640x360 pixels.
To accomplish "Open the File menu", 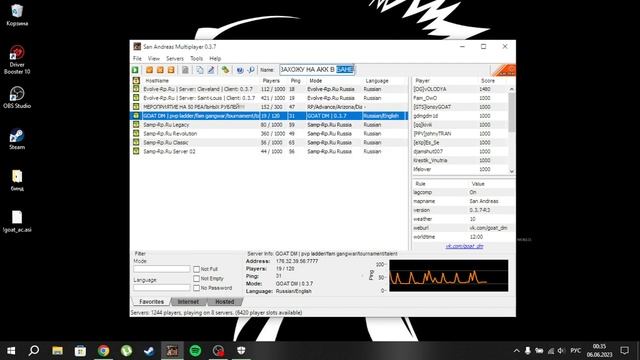I will 137,58.
